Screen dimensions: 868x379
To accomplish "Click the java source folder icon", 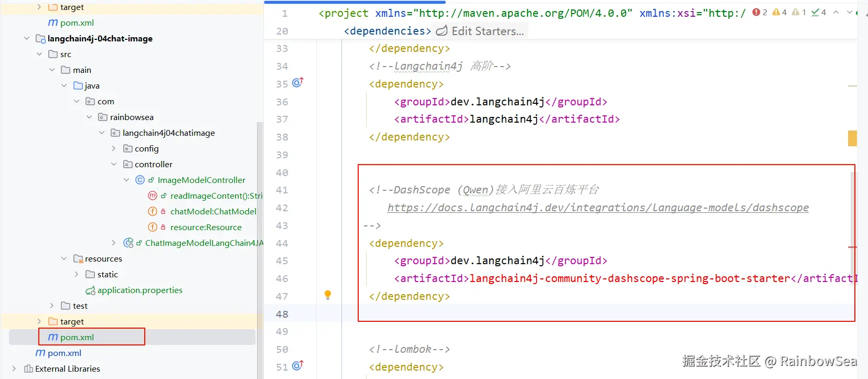I will click(78, 85).
